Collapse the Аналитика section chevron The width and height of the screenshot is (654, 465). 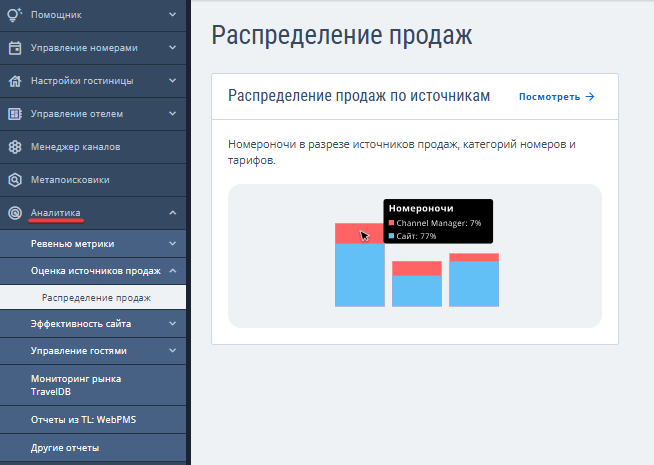[x=172, y=213]
